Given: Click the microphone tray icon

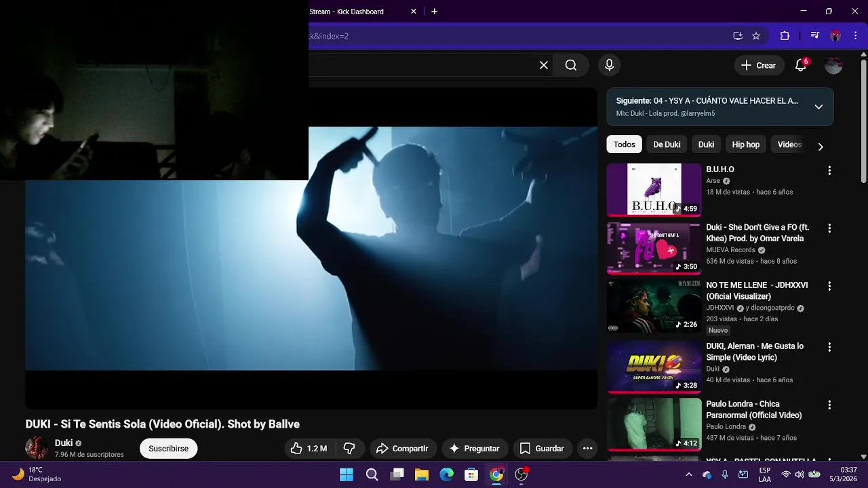Looking at the screenshot, I should [x=725, y=474].
